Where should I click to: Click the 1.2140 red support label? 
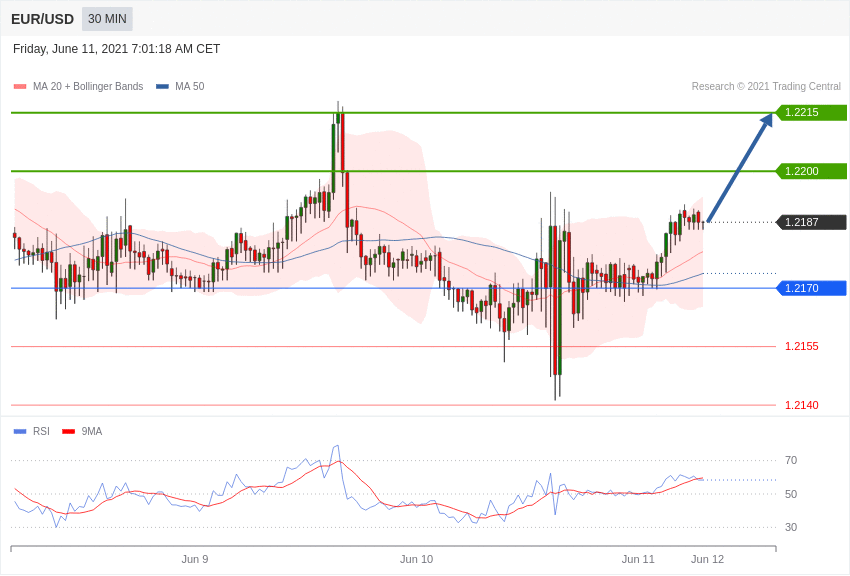(x=802, y=405)
